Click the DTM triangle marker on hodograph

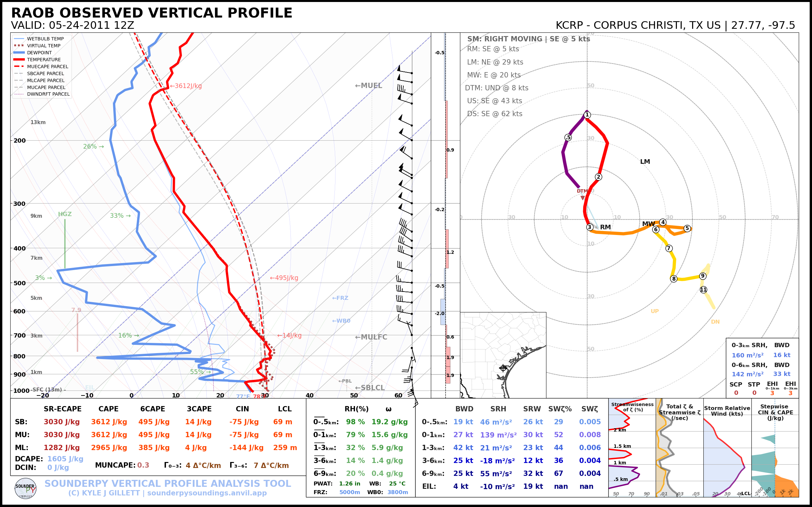[583, 198]
